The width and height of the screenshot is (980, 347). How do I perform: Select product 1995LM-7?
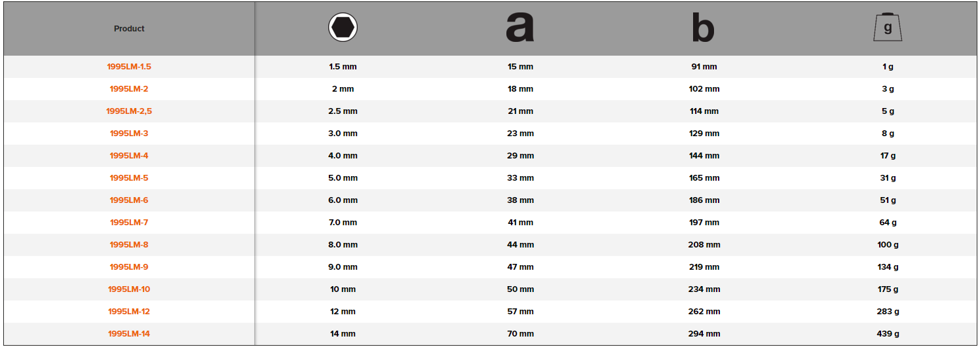coord(129,223)
